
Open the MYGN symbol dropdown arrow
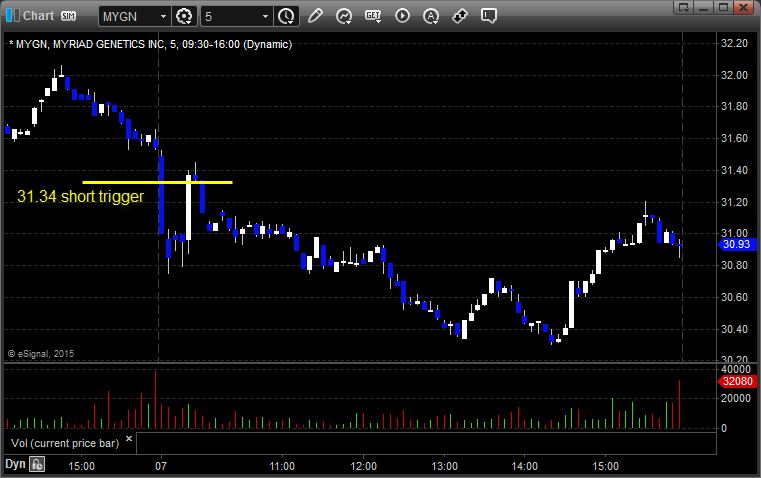[x=164, y=16]
